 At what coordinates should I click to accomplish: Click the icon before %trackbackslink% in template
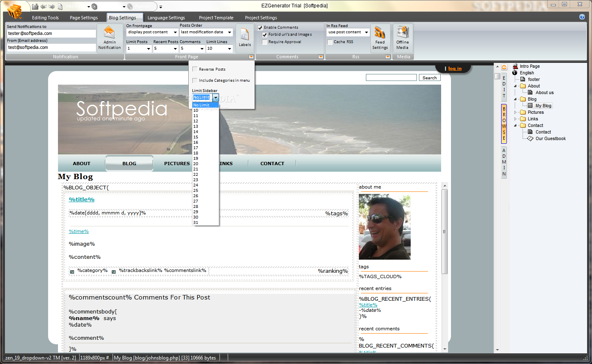point(113,272)
